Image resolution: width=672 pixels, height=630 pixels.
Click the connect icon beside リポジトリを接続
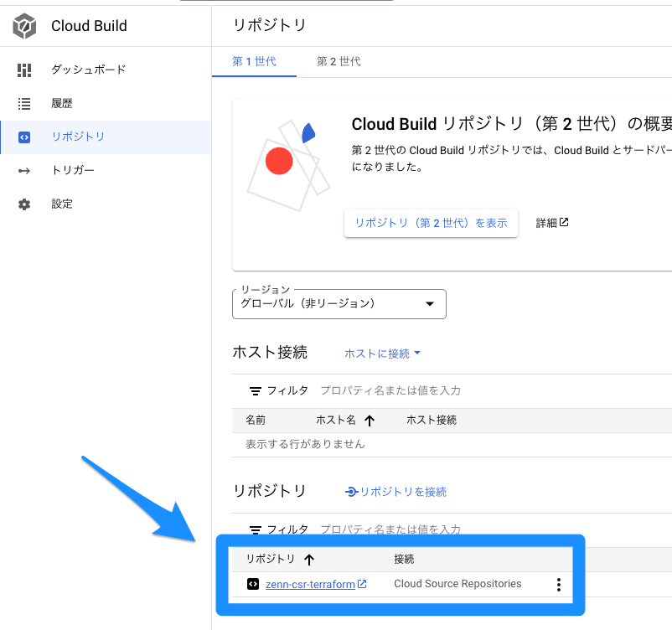coord(351,492)
